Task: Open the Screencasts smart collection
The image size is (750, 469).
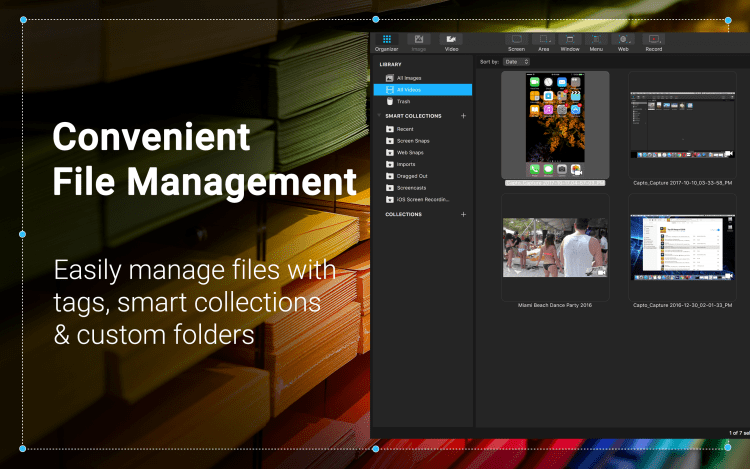Action: [413, 187]
